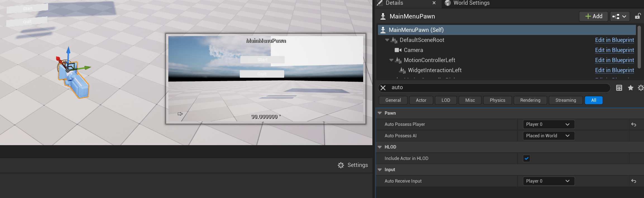Collapse the HLOD category
The width and height of the screenshot is (644, 198).
point(380,147)
